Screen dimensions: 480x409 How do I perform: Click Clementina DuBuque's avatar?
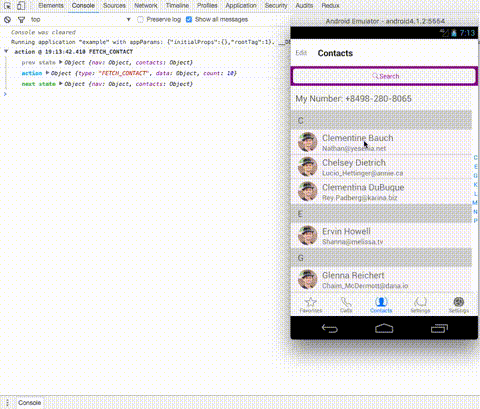tap(307, 191)
